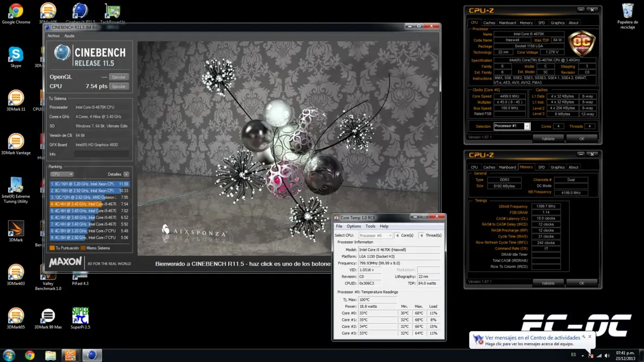Switch to CPU tab in lower CPU-Z
Screen dimensions: 644x362
474,167
